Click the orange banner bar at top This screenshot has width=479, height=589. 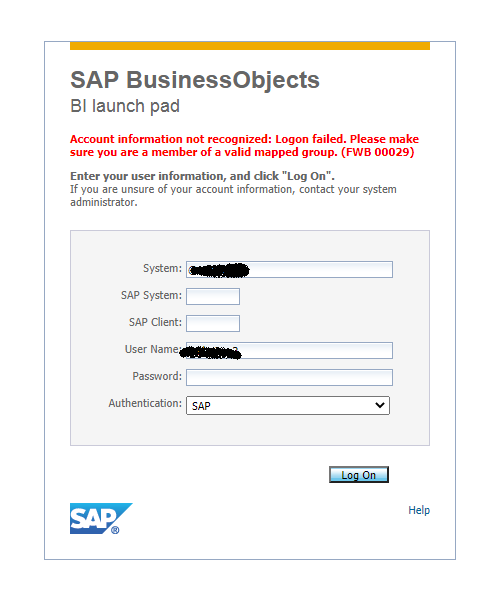250,46
